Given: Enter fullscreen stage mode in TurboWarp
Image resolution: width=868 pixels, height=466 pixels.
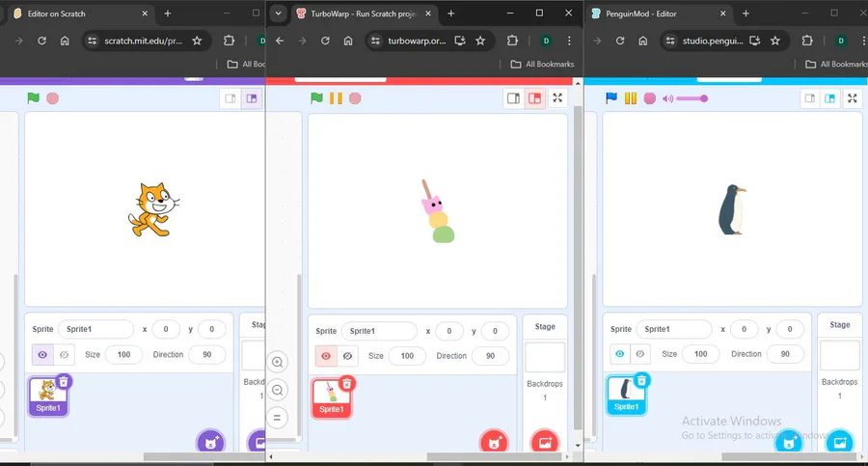Looking at the screenshot, I should tap(557, 98).
